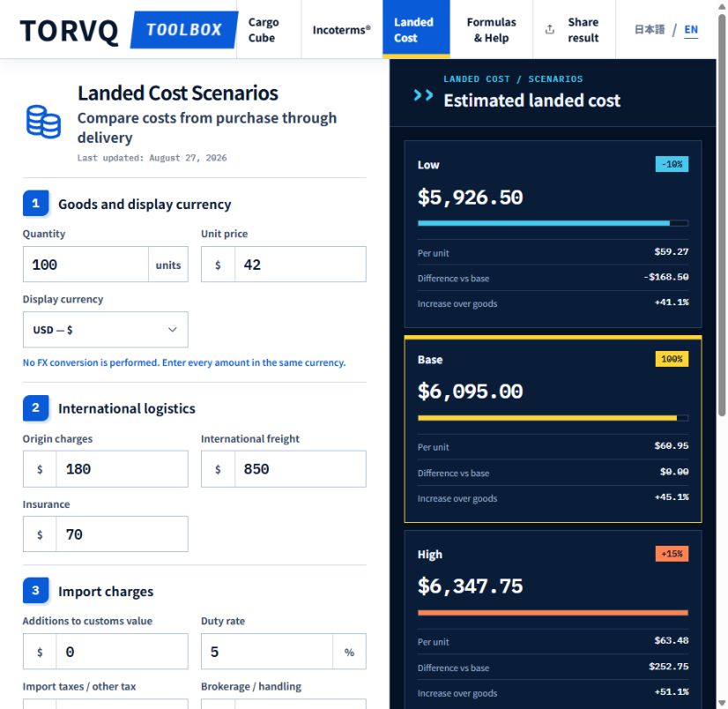Click the No FX conversion notice
728x709 pixels.
pyautogui.click(x=184, y=362)
